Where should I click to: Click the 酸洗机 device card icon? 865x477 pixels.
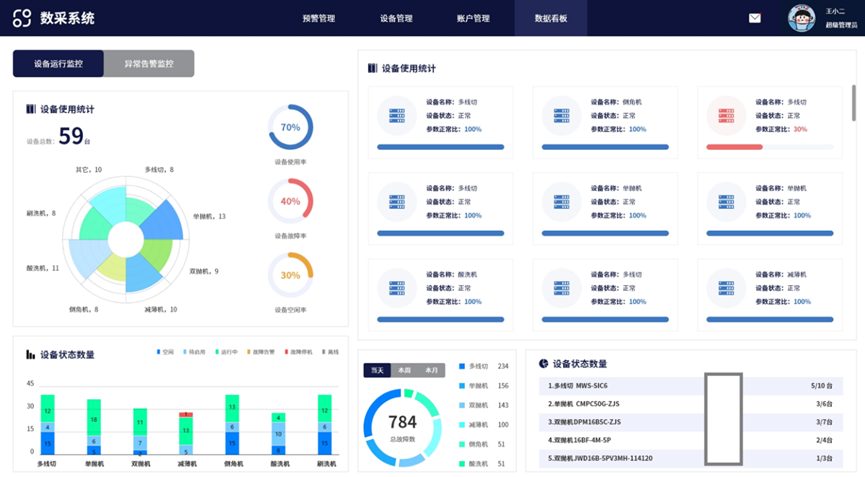(x=396, y=287)
